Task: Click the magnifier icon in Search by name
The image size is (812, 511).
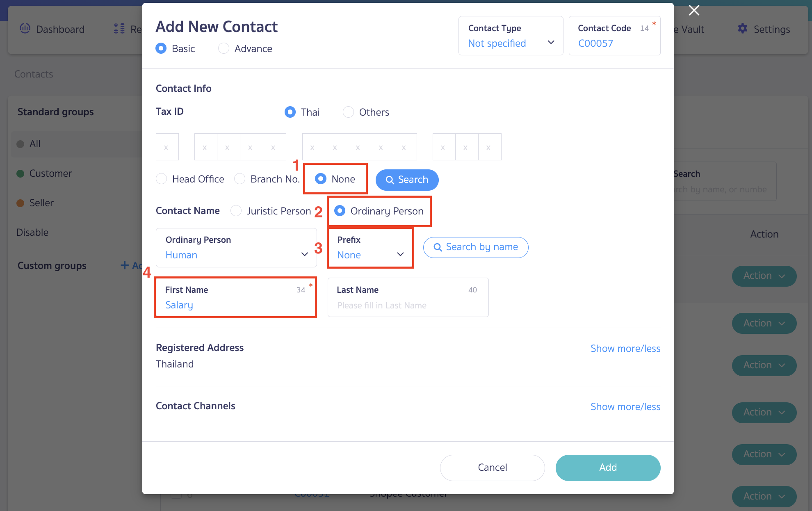Action: [438, 247]
